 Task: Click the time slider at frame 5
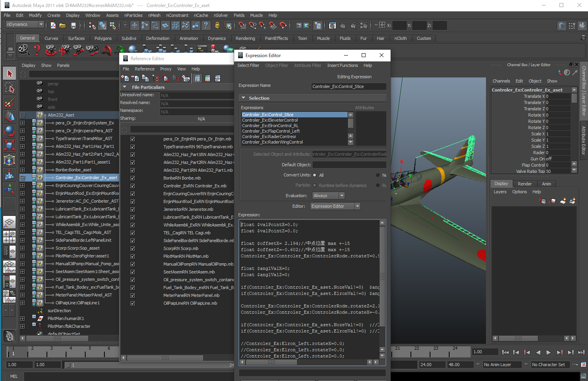coord(90,351)
